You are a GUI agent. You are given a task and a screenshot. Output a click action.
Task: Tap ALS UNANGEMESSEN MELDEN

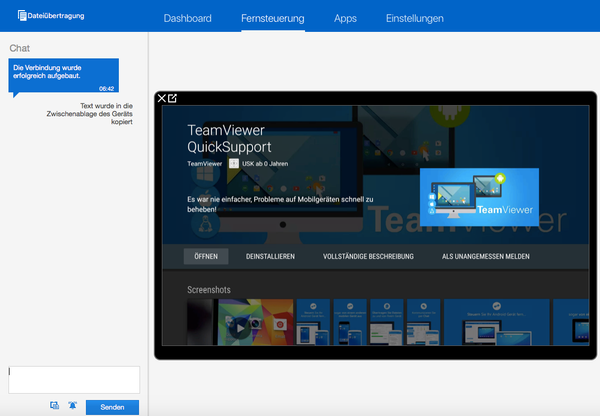point(486,257)
